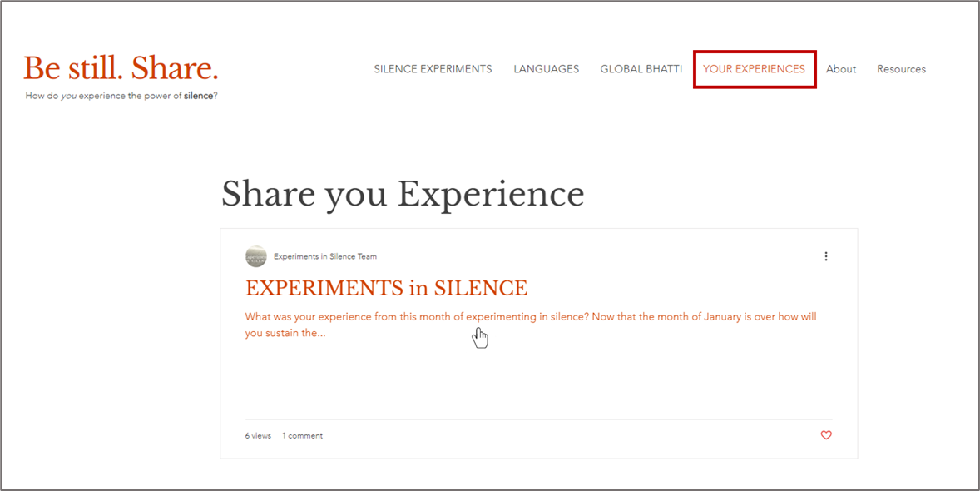Click the empty area inside the post card
The width and height of the screenshot is (980, 491).
click(537, 379)
